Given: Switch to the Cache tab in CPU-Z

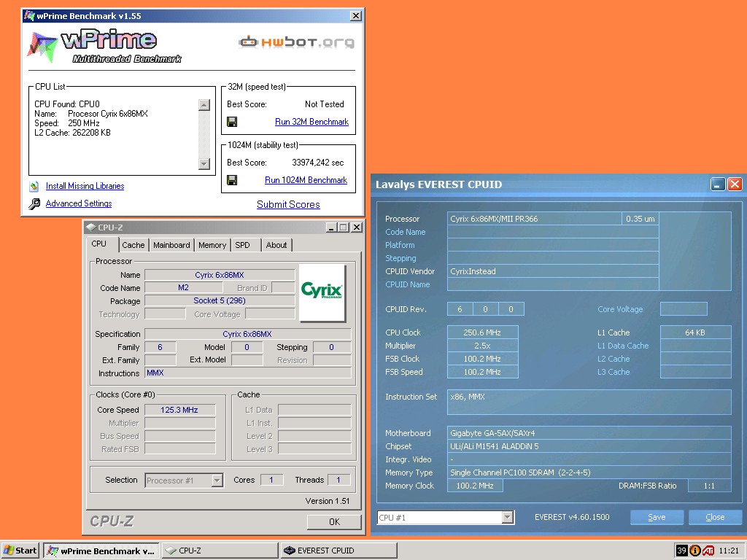Looking at the screenshot, I should click(x=133, y=245).
